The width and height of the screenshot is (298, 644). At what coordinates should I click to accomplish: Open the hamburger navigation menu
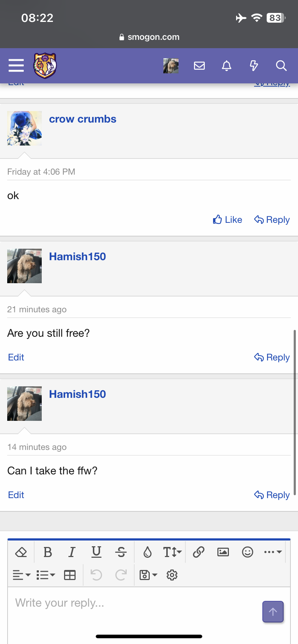coord(16,65)
